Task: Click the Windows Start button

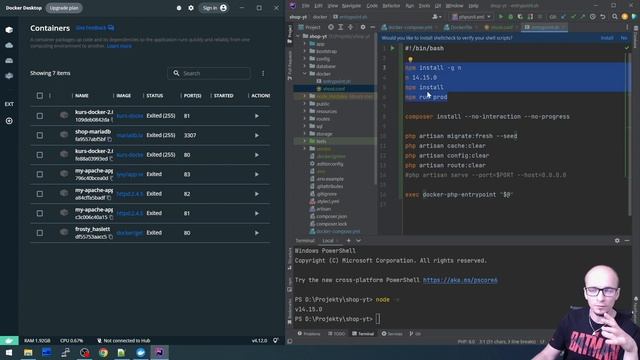Action: click(x=9, y=352)
